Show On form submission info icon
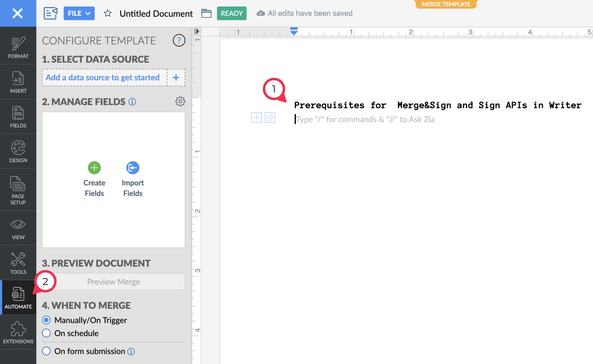Image resolution: width=593 pixels, height=364 pixels. tap(131, 352)
